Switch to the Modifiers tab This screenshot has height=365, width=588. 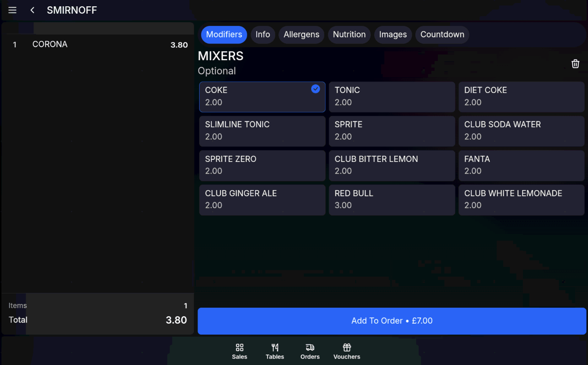point(224,34)
